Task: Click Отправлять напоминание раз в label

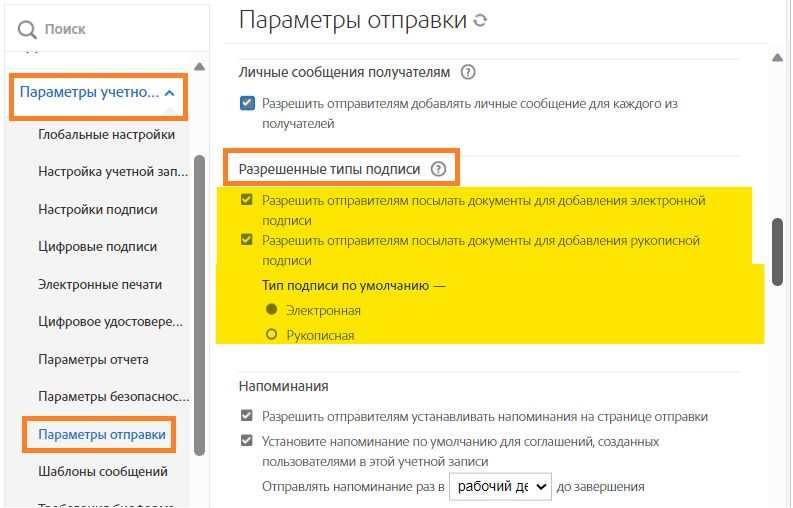Action: pos(353,487)
